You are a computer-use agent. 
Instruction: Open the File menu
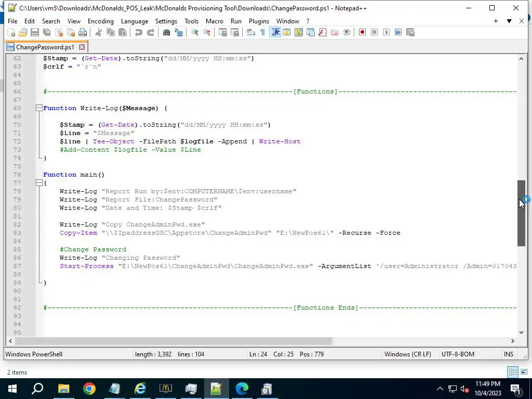tap(12, 21)
